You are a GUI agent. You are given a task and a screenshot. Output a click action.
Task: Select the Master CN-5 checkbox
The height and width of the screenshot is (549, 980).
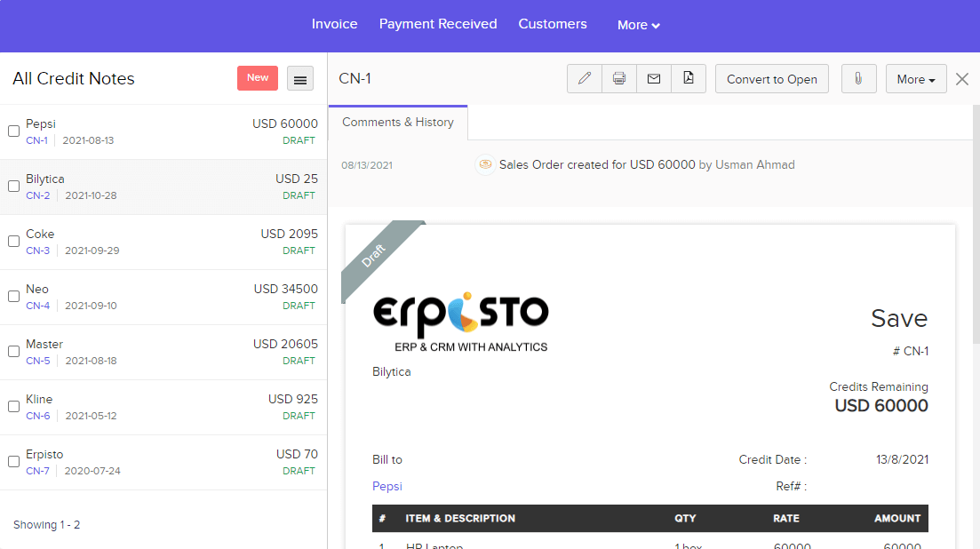point(13,351)
